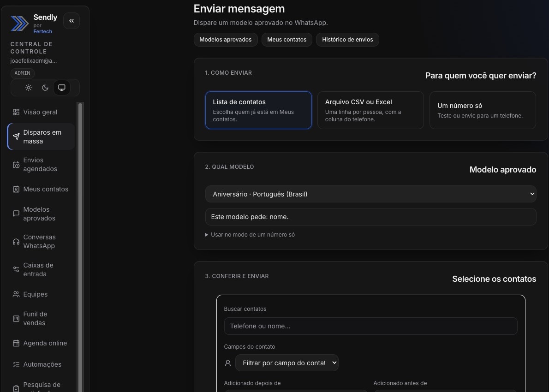Open Envios agendados in the sidebar
This screenshot has height=392, width=549.
tap(41, 165)
